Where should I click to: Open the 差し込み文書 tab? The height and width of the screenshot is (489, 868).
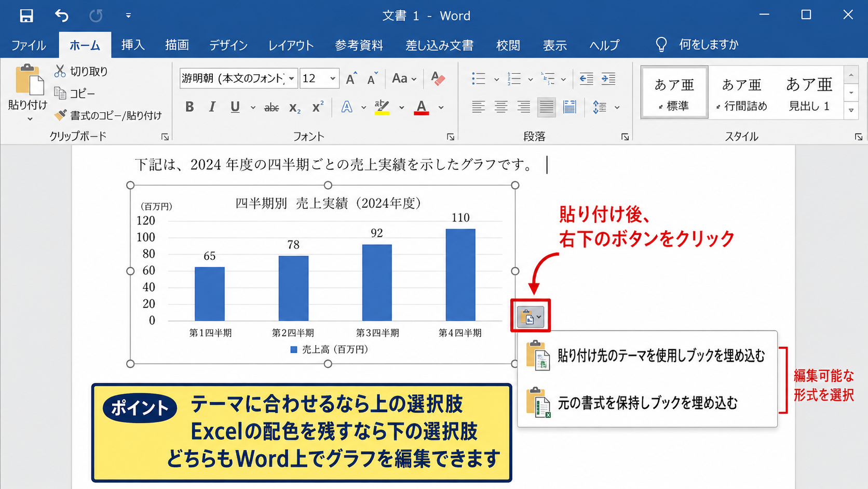pos(439,45)
